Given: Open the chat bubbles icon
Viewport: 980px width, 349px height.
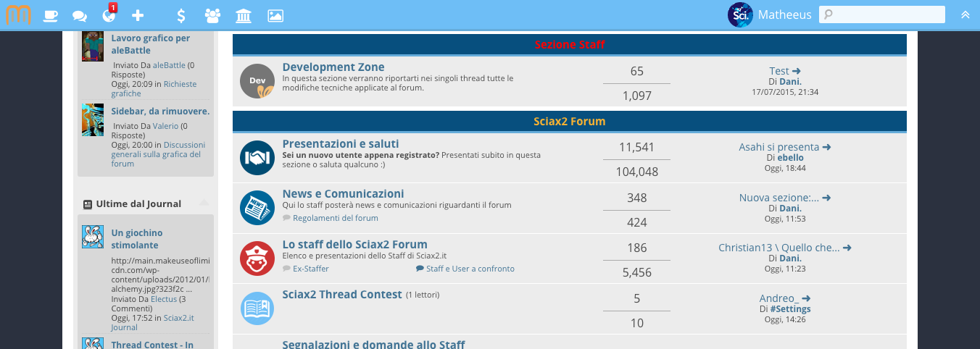Looking at the screenshot, I should click(80, 15).
